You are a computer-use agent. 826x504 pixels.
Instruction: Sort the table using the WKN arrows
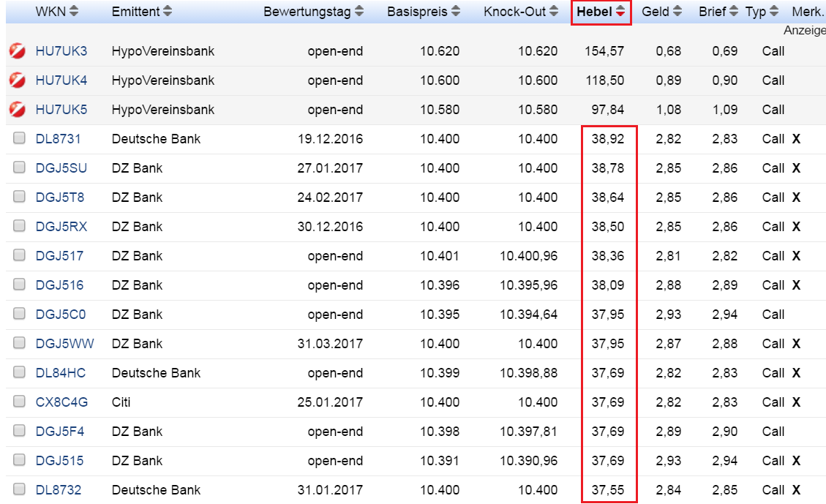point(73,11)
